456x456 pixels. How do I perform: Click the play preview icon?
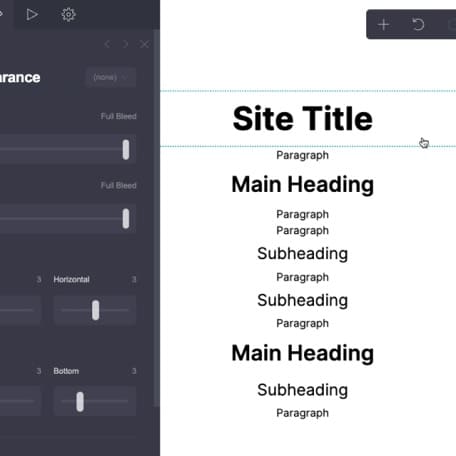click(x=32, y=15)
